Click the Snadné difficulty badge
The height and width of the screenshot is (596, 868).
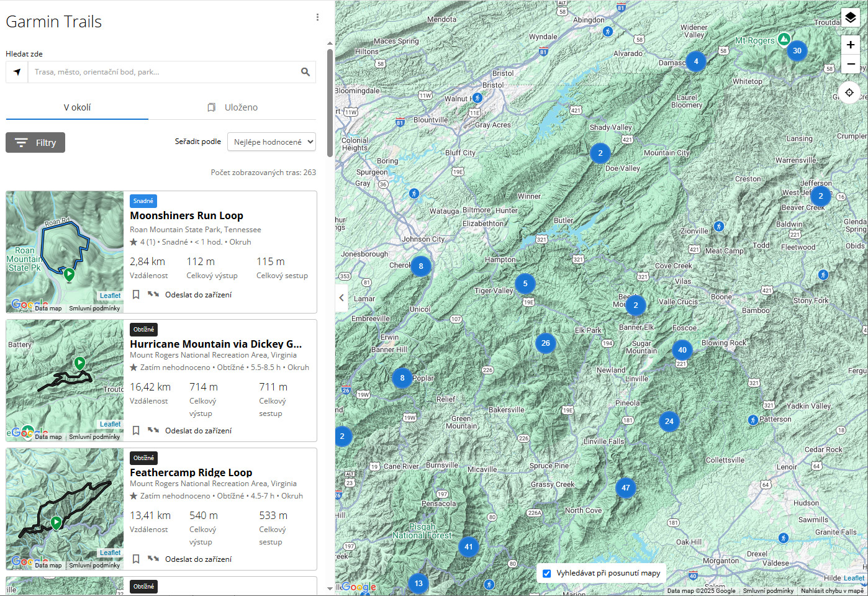[143, 201]
